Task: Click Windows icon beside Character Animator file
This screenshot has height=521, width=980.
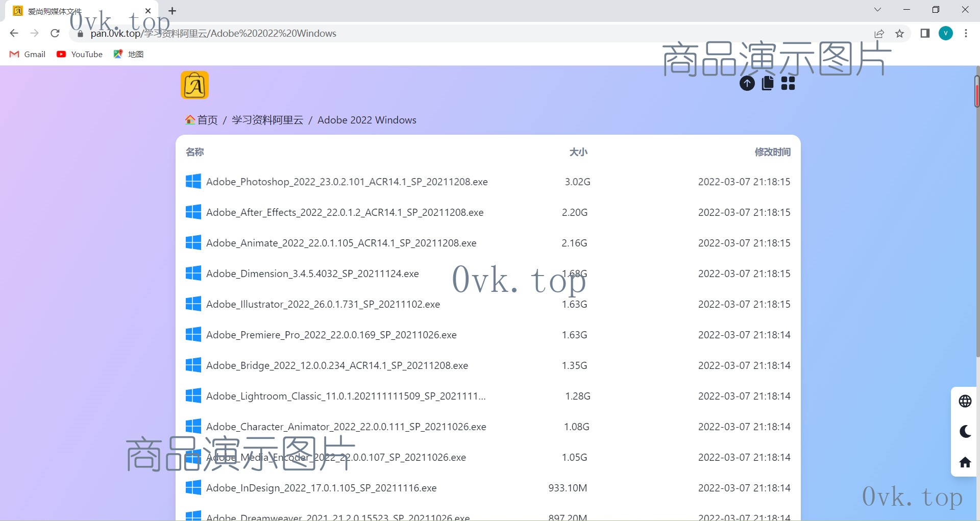Action: (x=193, y=426)
